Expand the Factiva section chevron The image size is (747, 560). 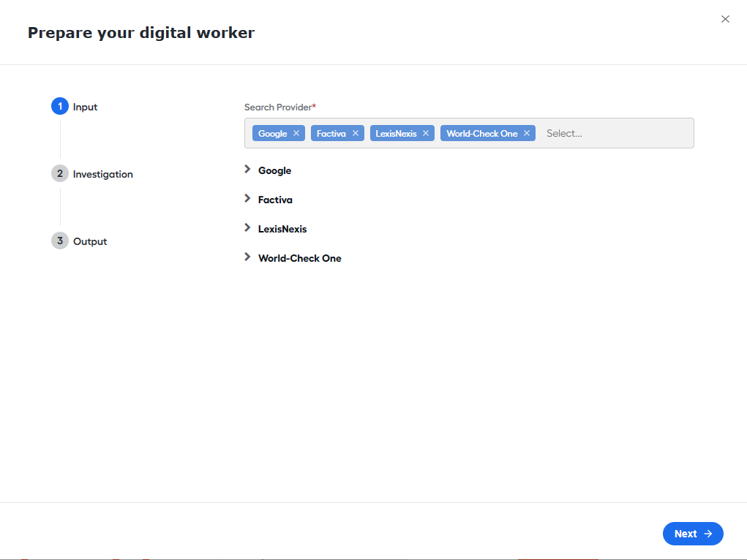pos(247,199)
